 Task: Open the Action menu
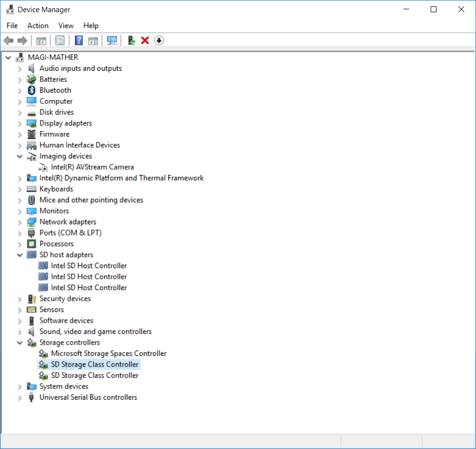point(38,25)
